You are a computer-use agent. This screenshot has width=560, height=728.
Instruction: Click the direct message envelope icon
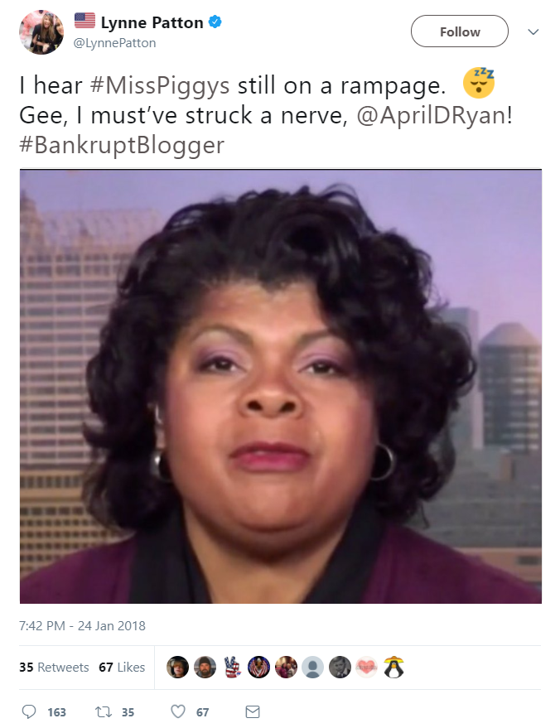pos(253,711)
